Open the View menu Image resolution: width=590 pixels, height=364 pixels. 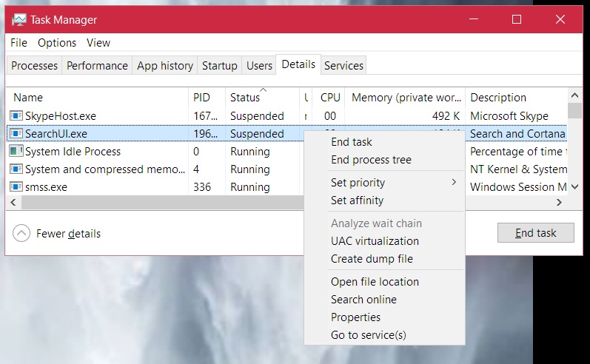pyautogui.click(x=98, y=43)
